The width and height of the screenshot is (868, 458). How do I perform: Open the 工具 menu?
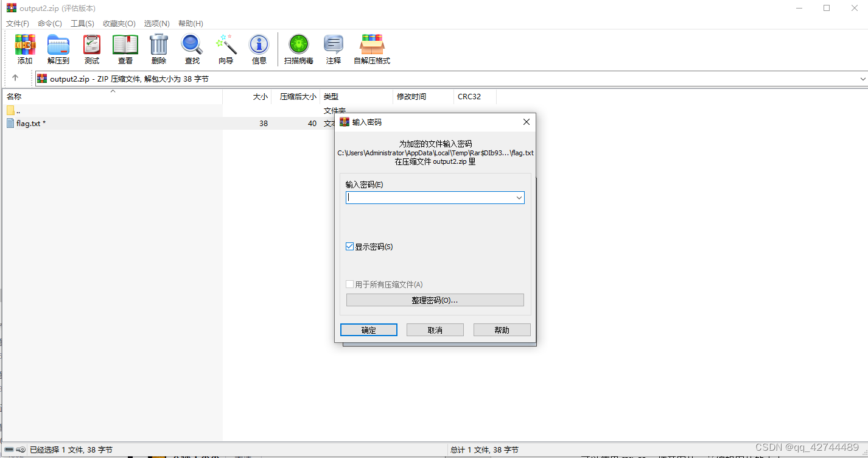(x=82, y=23)
